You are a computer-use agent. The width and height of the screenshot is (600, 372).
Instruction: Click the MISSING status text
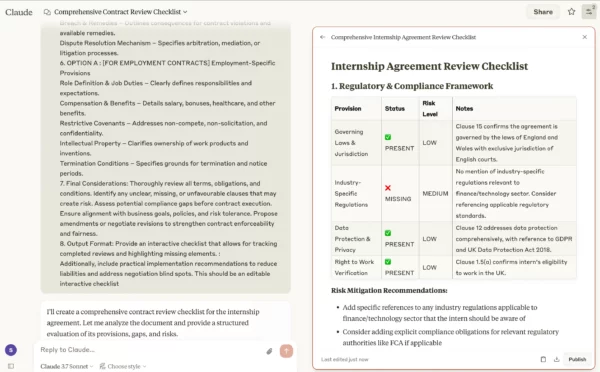pos(398,199)
